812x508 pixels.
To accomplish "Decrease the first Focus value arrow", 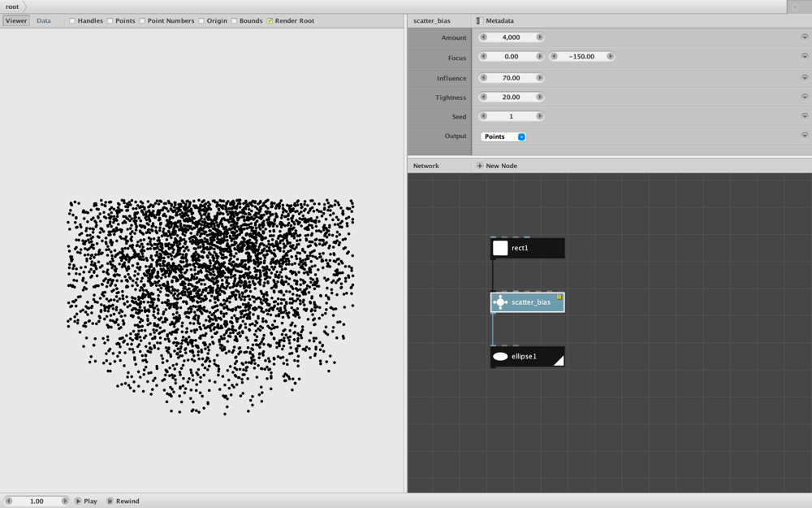I will (x=483, y=57).
